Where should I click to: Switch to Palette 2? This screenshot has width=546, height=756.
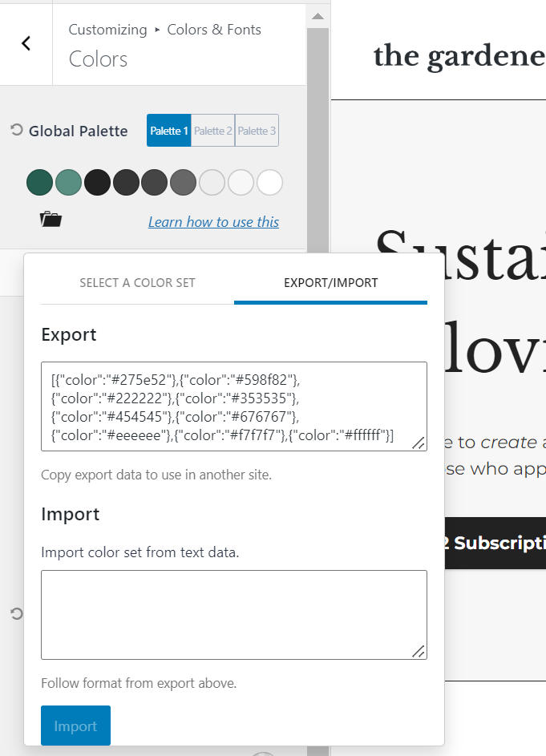tap(212, 131)
